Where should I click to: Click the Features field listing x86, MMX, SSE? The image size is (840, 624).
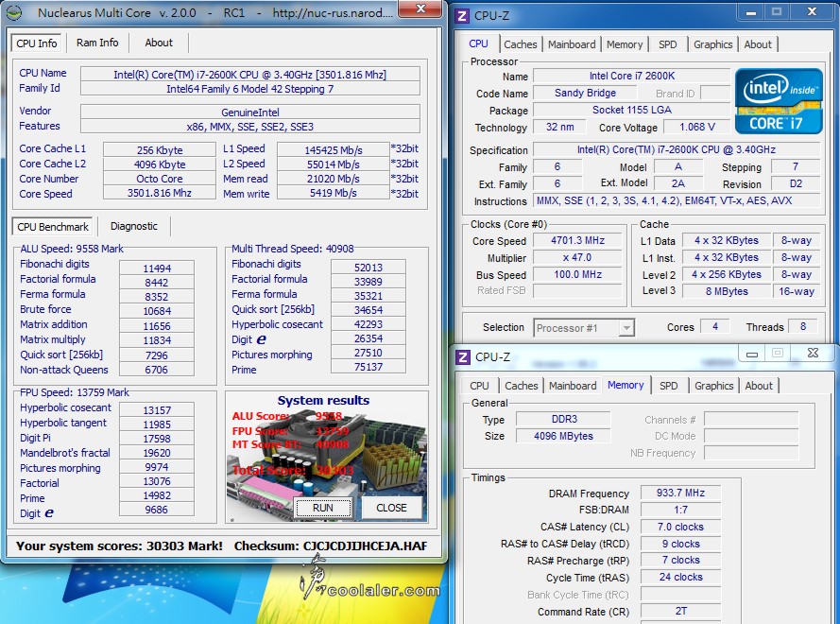pos(250,127)
